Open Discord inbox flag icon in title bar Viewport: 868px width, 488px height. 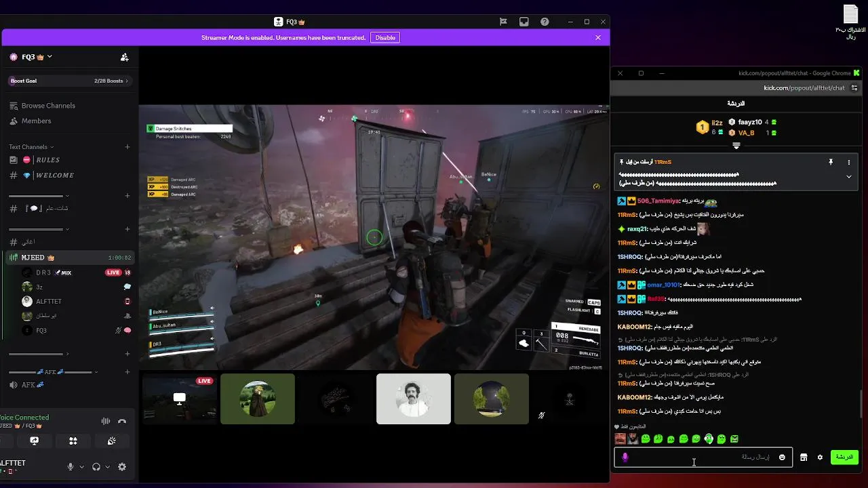503,22
